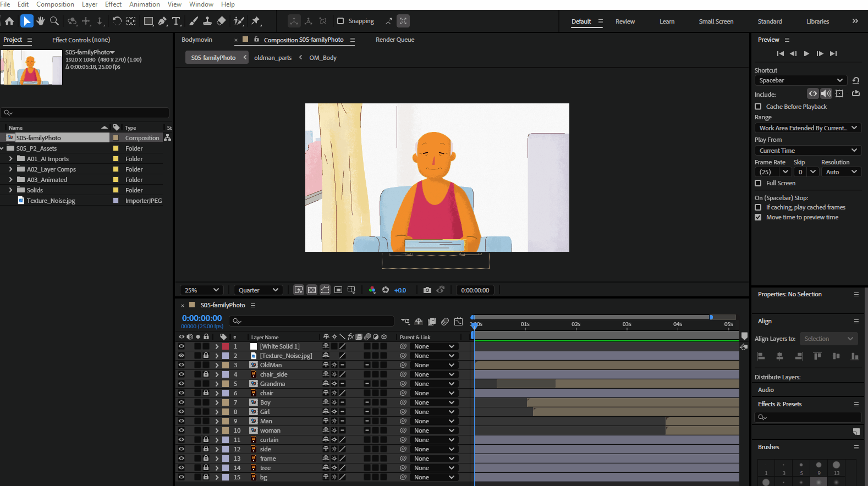
Task: Click the Project panel search field
Action: 85,113
